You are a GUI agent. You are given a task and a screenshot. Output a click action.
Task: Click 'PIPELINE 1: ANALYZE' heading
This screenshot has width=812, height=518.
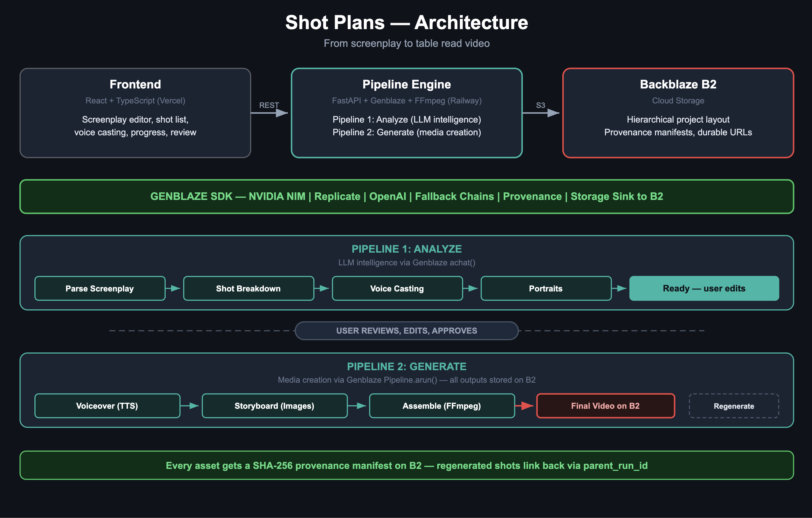click(x=407, y=249)
